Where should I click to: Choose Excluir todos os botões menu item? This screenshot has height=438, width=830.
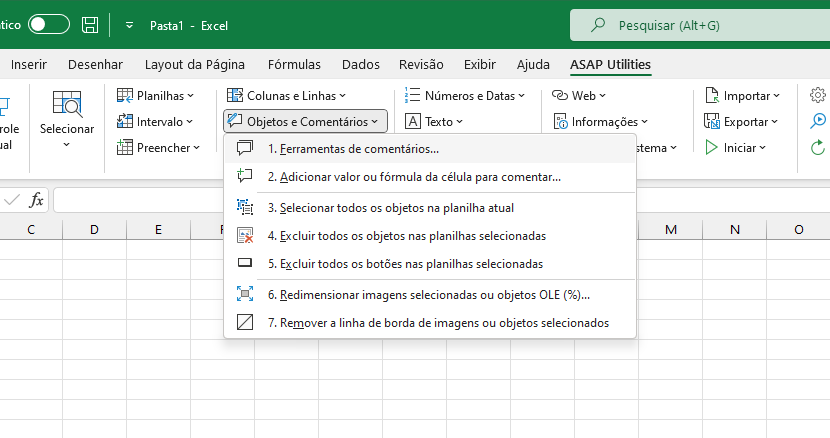(430, 264)
